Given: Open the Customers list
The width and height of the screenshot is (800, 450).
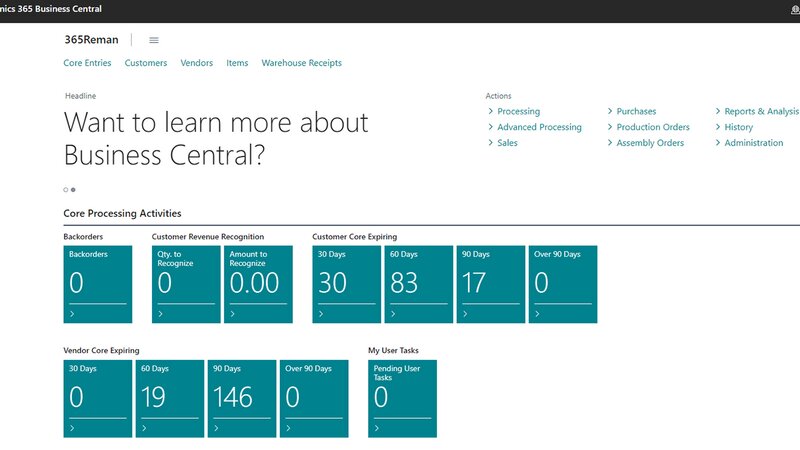Looking at the screenshot, I should (146, 63).
